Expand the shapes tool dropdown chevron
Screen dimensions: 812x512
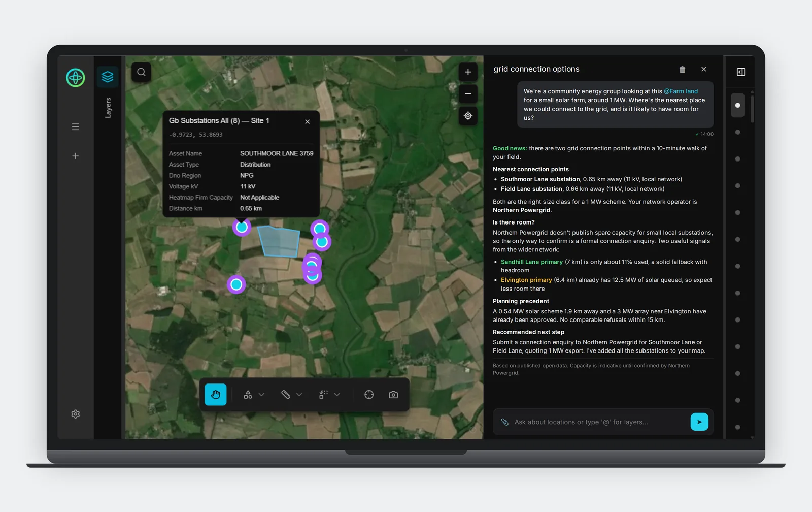click(x=262, y=395)
